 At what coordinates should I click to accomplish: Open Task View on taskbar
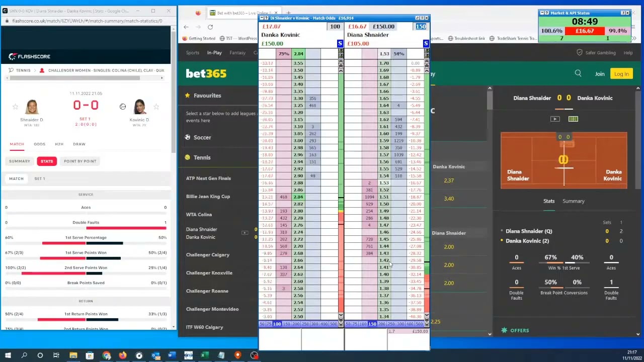tap(56, 355)
